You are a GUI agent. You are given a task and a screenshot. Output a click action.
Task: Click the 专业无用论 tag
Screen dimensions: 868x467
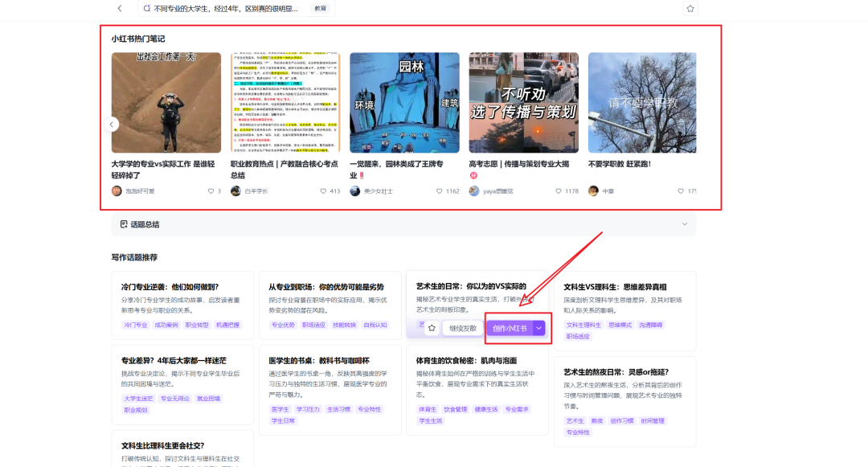pos(175,399)
